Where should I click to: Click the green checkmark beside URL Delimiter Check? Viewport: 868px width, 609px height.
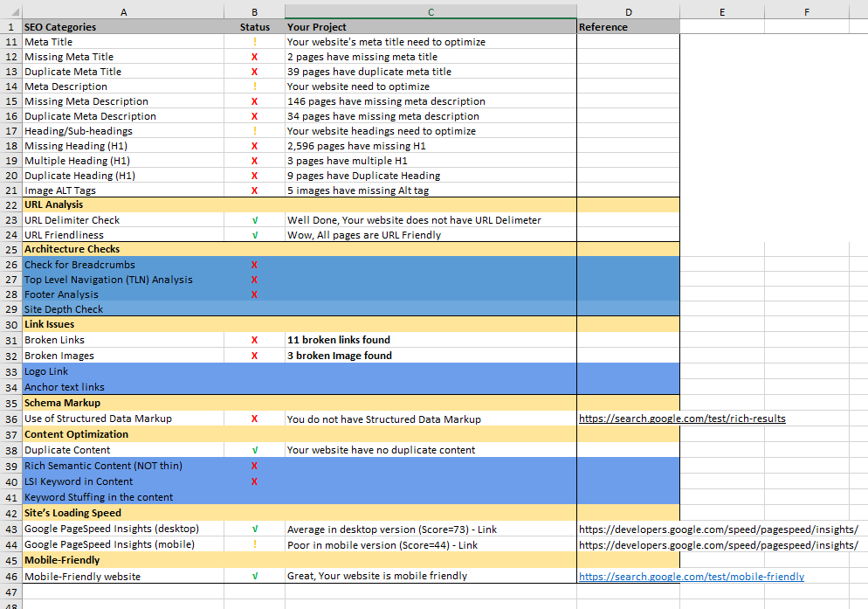pyautogui.click(x=254, y=219)
